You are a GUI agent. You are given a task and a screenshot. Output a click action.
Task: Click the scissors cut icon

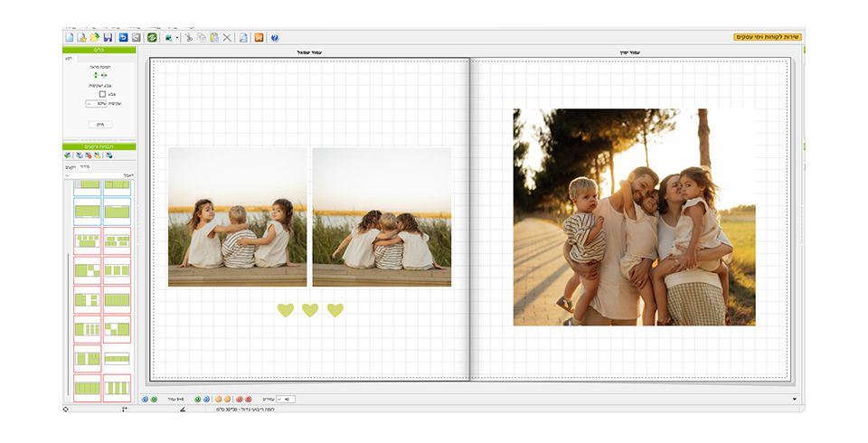coord(189,38)
